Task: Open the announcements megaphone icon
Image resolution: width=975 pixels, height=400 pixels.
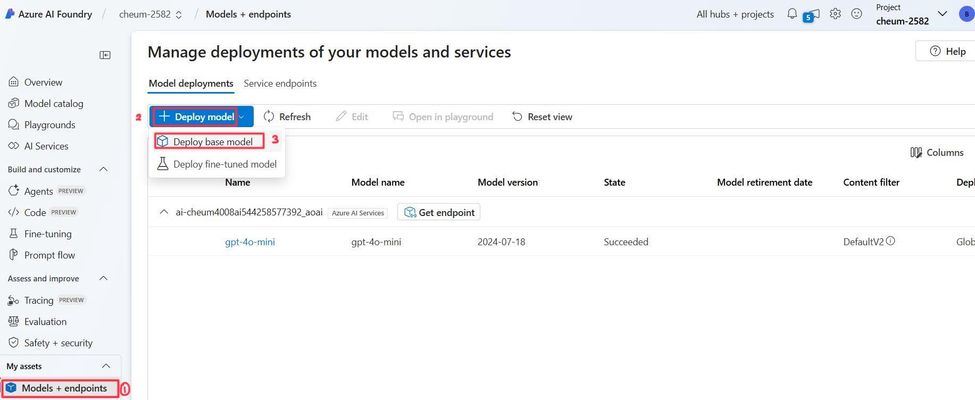Action: 814,14
